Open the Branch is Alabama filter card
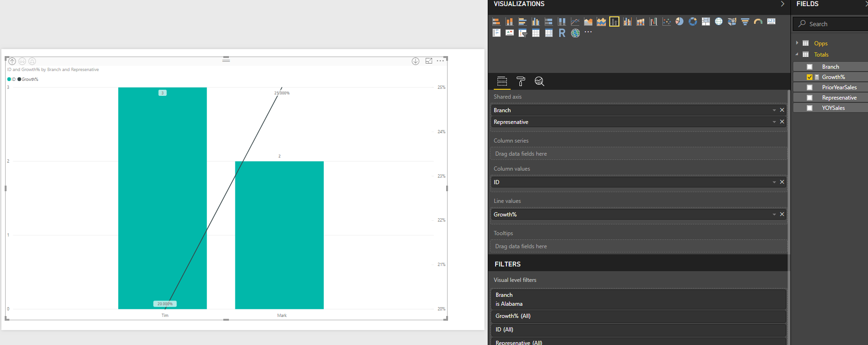Screen dimensions: 868x345 pyautogui.click(x=638, y=299)
